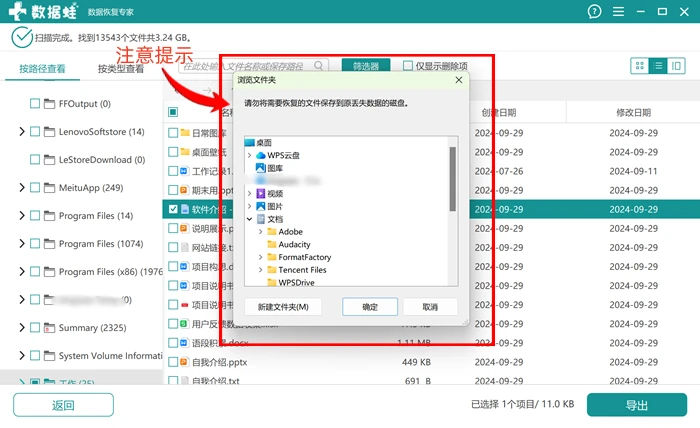This screenshot has height=428, width=700.
Task: Close the 浏览文件夹 dialog with X
Action: click(458, 80)
